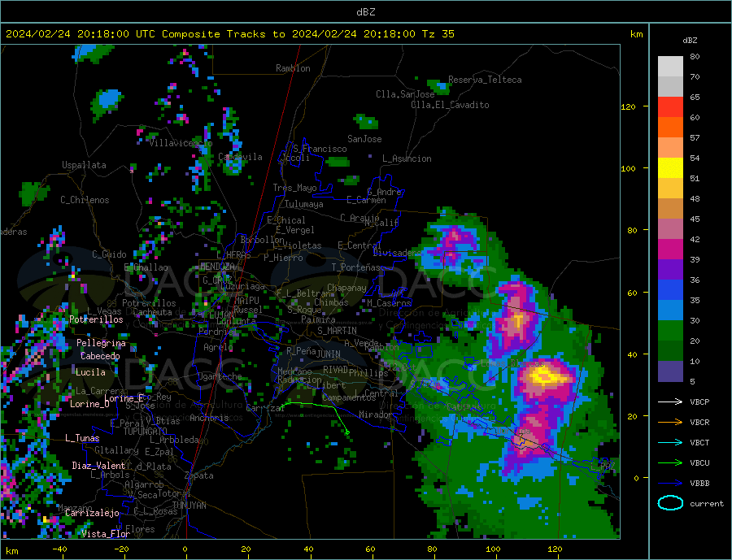Image resolution: width=732 pixels, height=560 pixels.
Task: Click the L_Tunas map label
Action: coord(82,438)
